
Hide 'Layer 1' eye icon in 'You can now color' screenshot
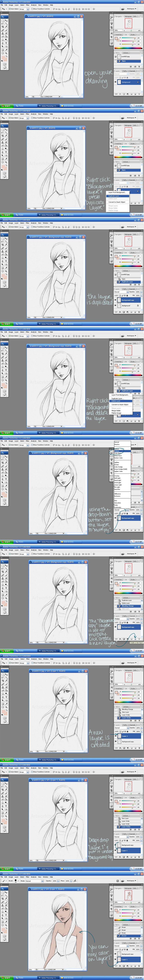pos(116,960)
